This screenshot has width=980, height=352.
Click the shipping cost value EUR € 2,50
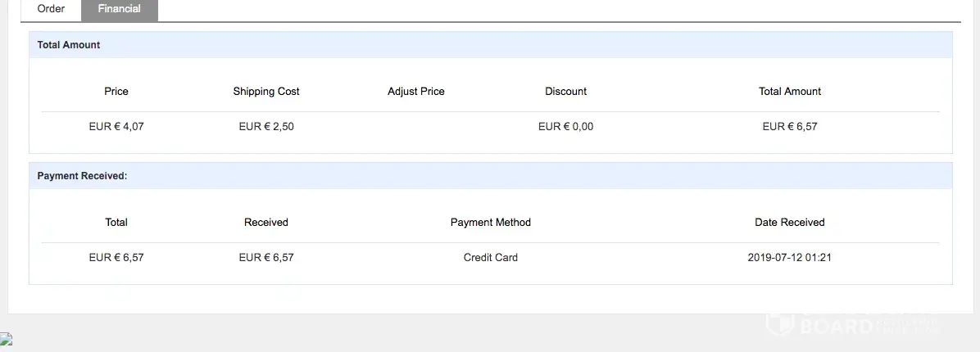(x=266, y=127)
